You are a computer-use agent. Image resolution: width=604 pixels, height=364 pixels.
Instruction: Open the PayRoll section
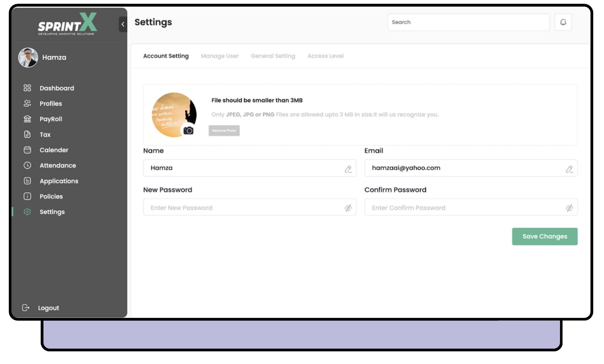[51, 119]
